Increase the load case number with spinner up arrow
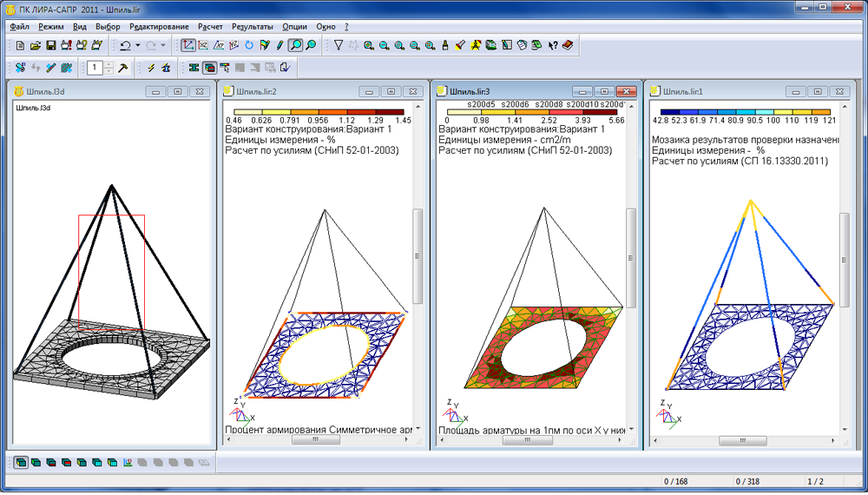This screenshot has height=495, width=868. click(x=108, y=64)
